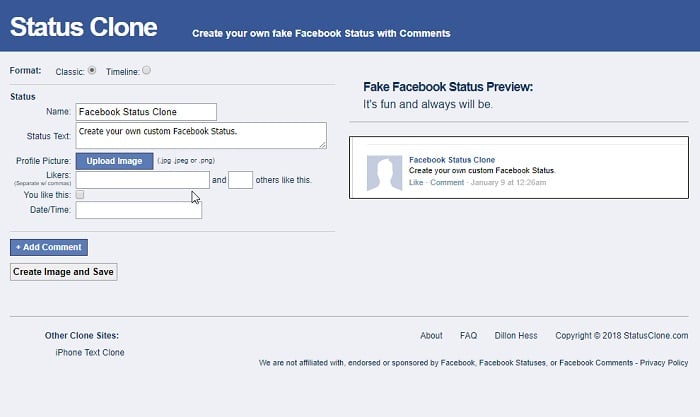The width and height of the screenshot is (700, 417).
Task: Add a comment with + Add Comment
Action: [x=49, y=247]
